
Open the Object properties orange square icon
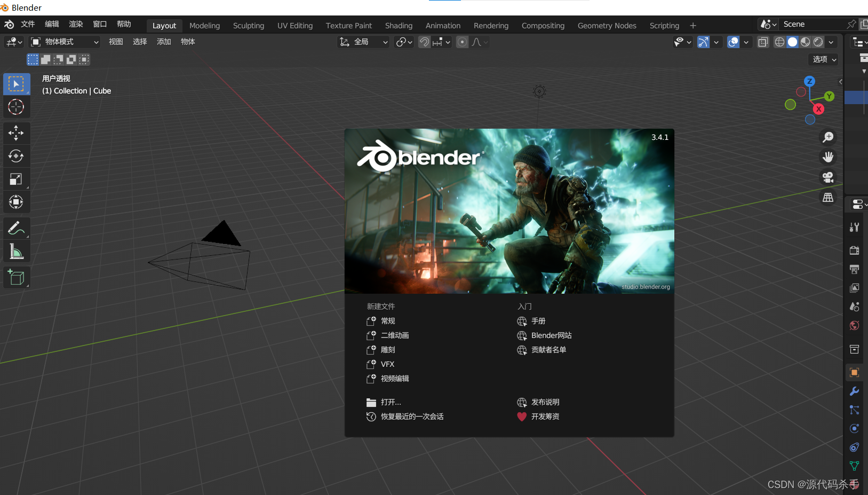854,373
